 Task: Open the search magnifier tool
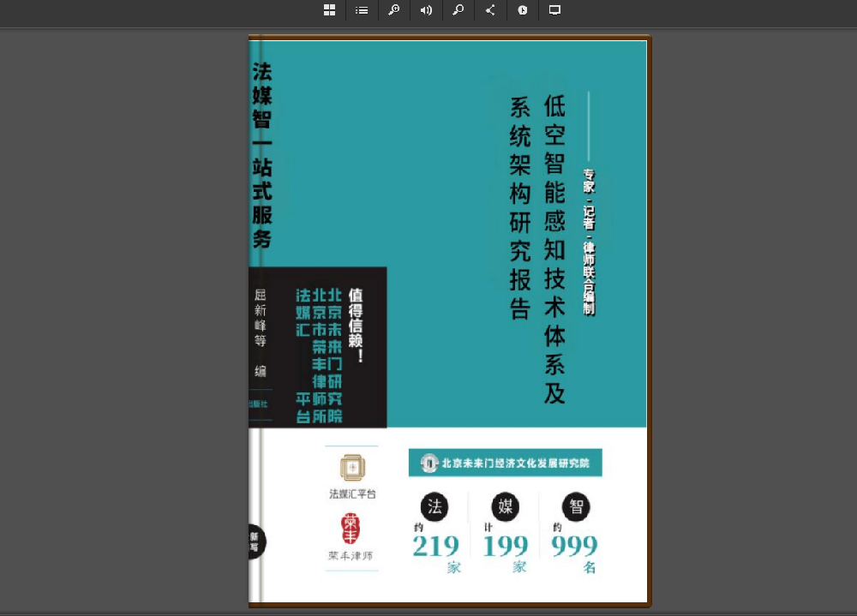tap(458, 10)
